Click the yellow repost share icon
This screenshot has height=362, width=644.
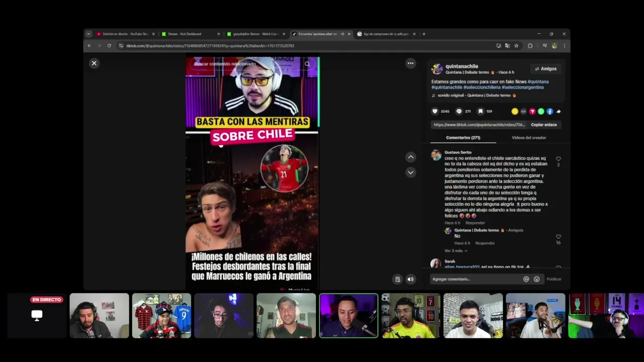click(x=515, y=111)
